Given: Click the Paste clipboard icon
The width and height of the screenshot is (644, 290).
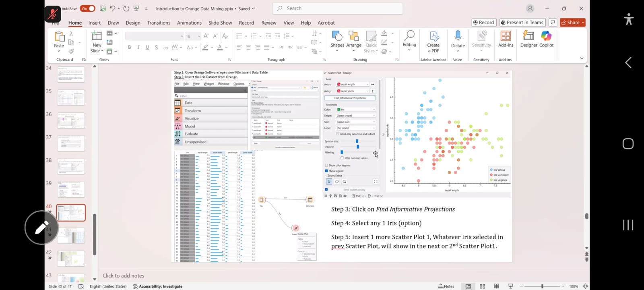Looking at the screenshot, I should 59,37.
